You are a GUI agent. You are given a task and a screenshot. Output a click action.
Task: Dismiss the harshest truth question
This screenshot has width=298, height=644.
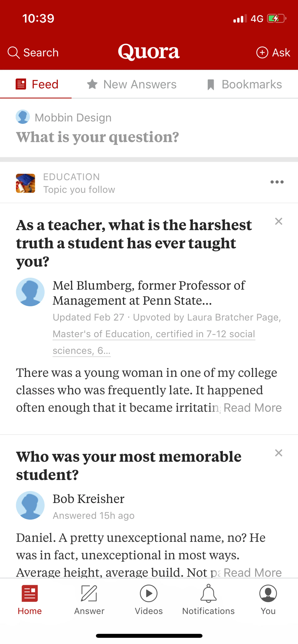(278, 221)
